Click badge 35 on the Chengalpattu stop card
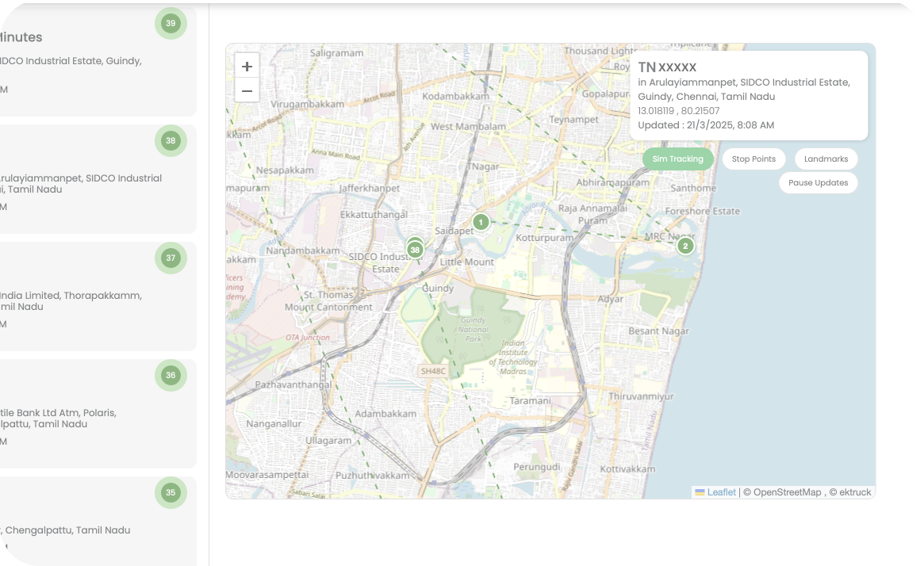The image size is (924, 566). point(170,493)
